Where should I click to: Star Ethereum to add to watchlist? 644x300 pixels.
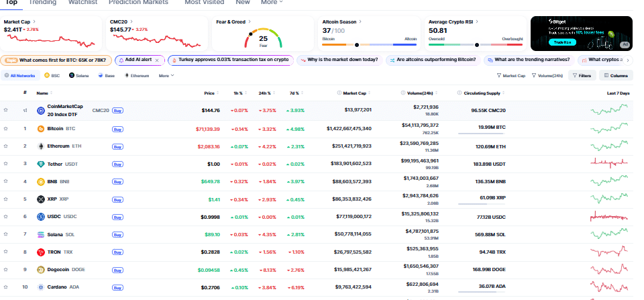pyautogui.click(x=6, y=146)
